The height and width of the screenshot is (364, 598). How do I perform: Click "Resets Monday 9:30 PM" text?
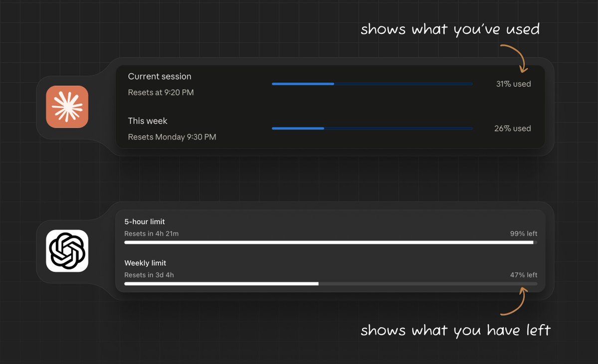pyautogui.click(x=172, y=137)
